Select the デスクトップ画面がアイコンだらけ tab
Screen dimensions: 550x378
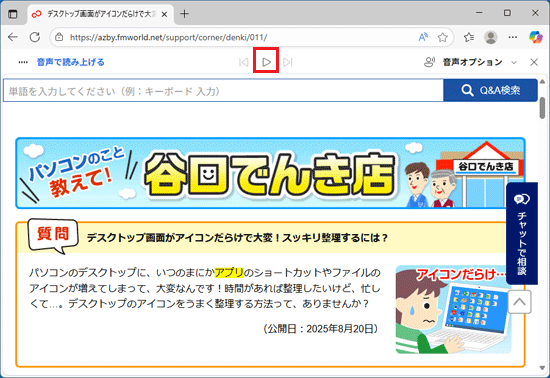click(100, 14)
